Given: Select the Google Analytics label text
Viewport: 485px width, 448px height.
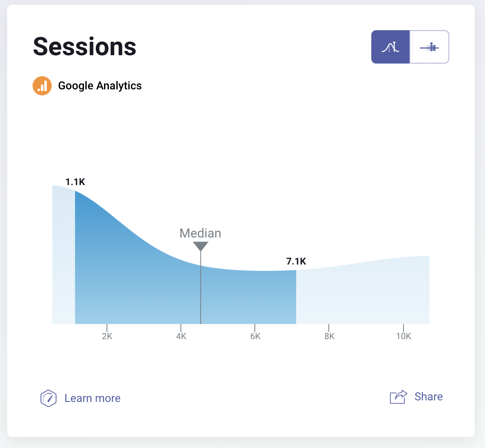Looking at the screenshot, I should tap(100, 85).
